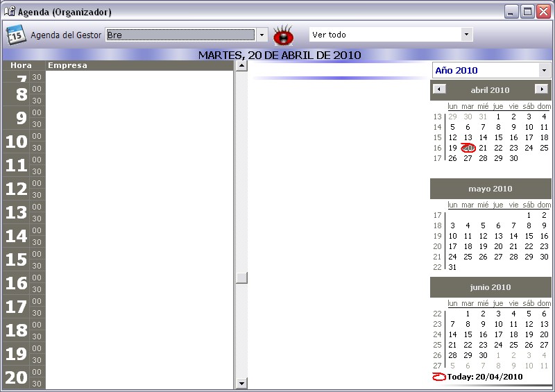This screenshot has height=392, width=555.
Task: Select April 30 in calendar
Action: tap(513, 158)
